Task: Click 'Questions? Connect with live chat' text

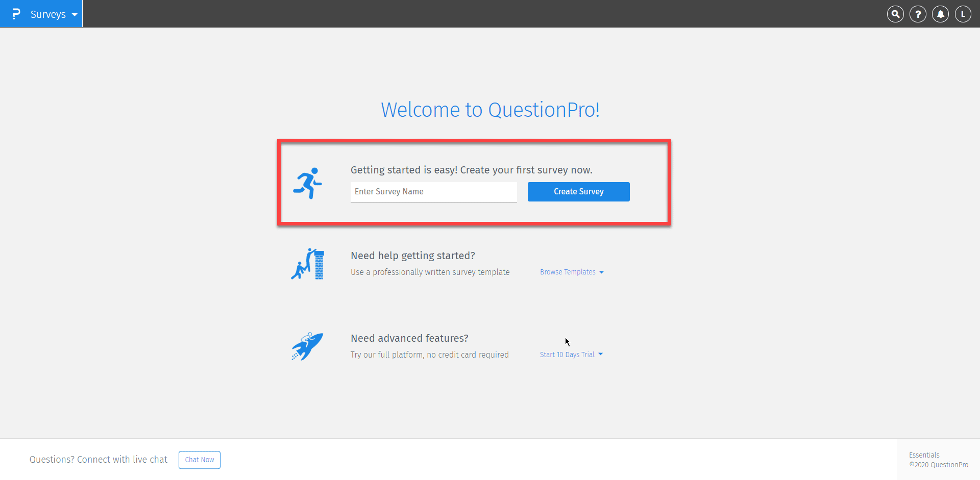Action: [x=99, y=460]
